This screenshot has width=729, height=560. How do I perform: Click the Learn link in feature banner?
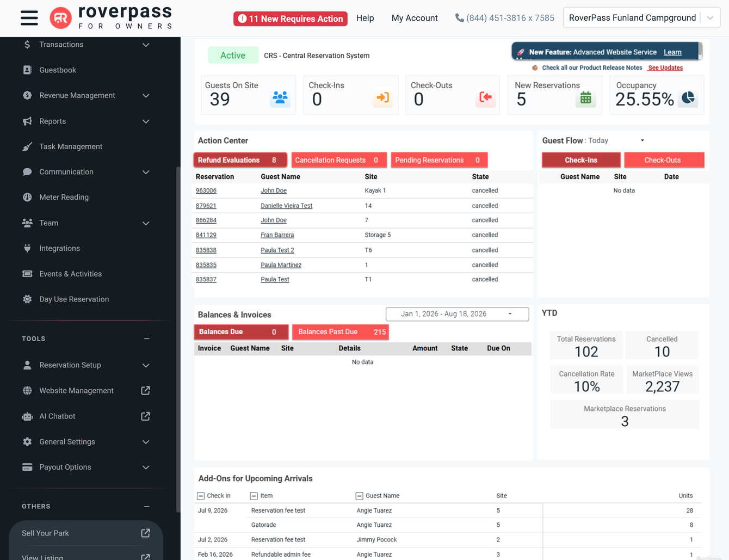coord(672,52)
